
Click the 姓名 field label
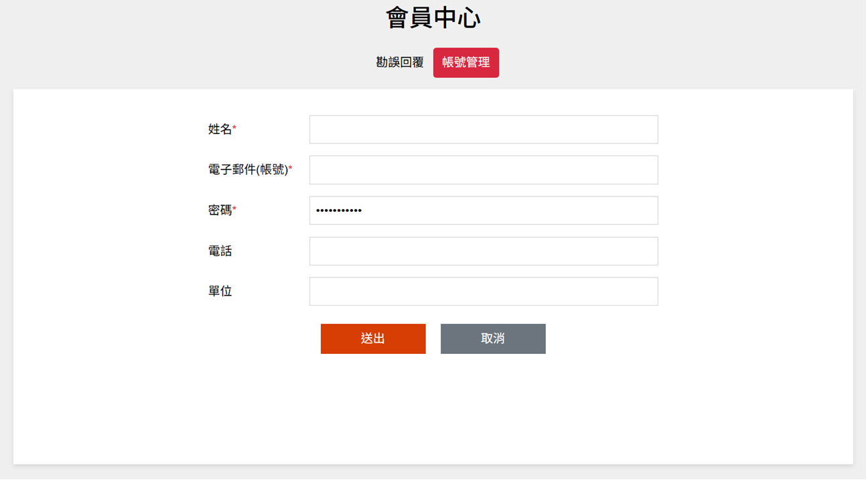[x=220, y=129]
